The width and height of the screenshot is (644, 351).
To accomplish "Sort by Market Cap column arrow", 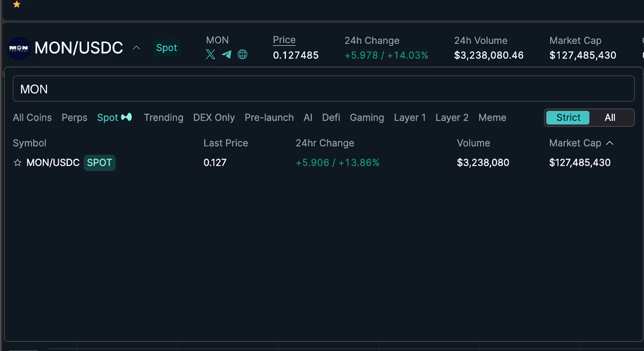I will click(610, 143).
